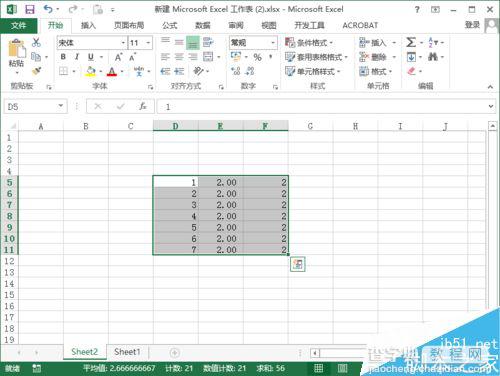Image resolution: width=500 pixels, height=376 pixels.
Task: Click the Fill down arrow icon
Action: point(411,57)
